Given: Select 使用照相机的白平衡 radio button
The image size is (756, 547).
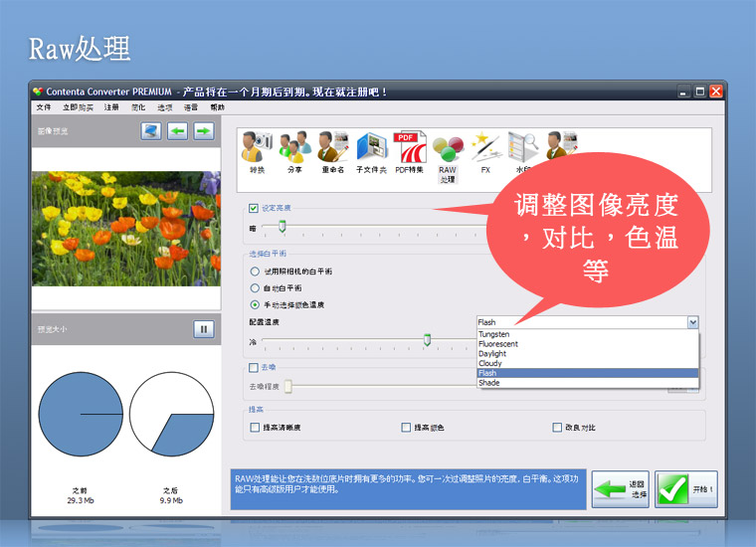Looking at the screenshot, I should tap(255, 272).
